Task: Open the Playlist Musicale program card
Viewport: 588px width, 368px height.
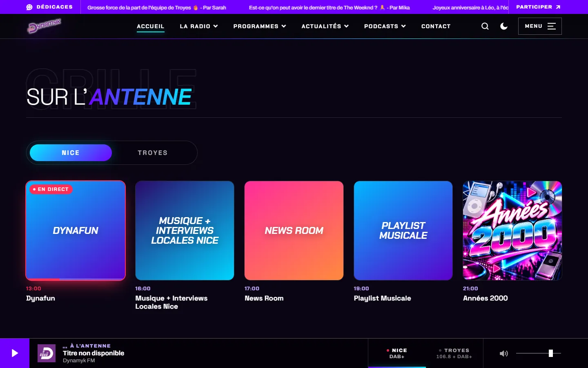Action: [403, 231]
